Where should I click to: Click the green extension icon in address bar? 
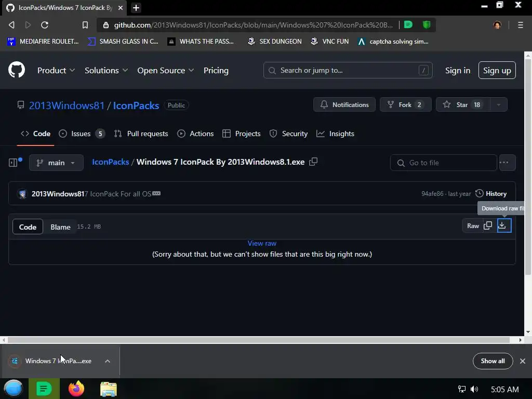pyautogui.click(x=408, y=24)
